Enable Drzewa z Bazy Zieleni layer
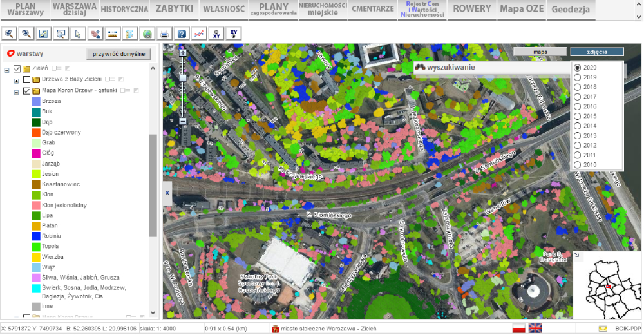 26,79
